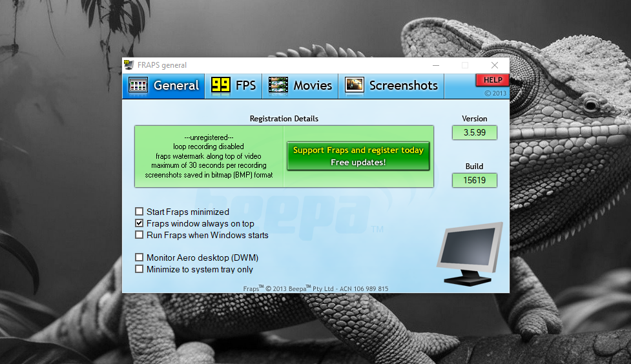Screen dimensions: 631x364
Task: Open the Screenshots tab label
Action: point(403,85)
